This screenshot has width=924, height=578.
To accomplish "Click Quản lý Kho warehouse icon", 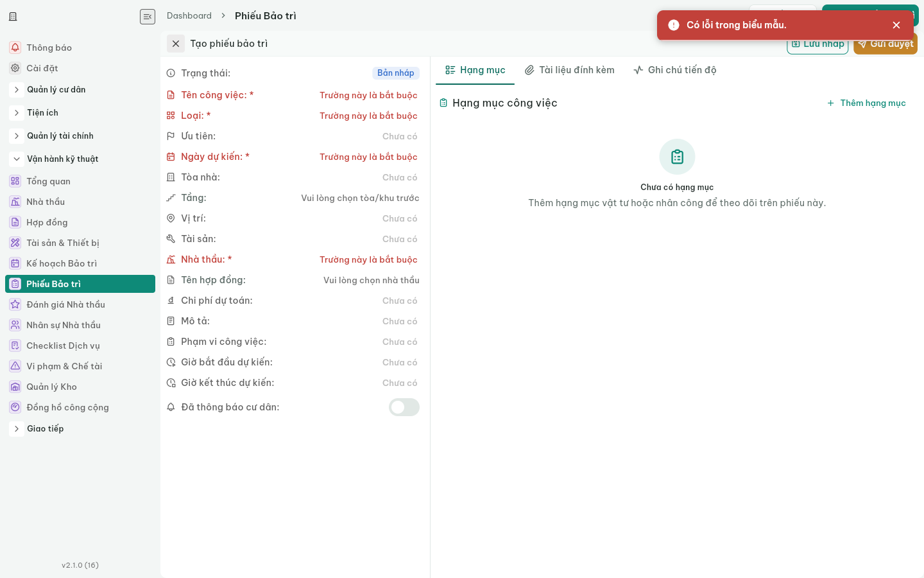I will [15, 387].
